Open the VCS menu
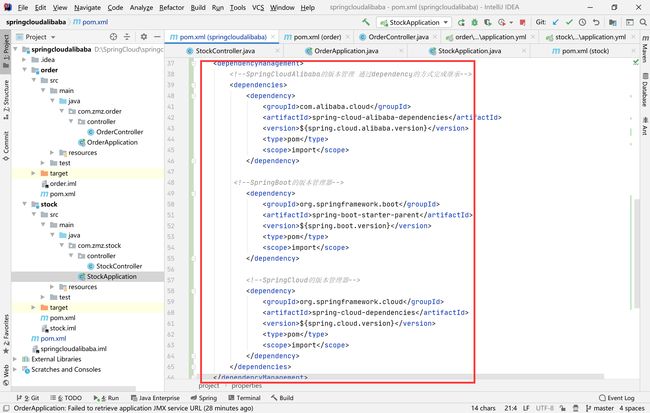 [258, 7]
